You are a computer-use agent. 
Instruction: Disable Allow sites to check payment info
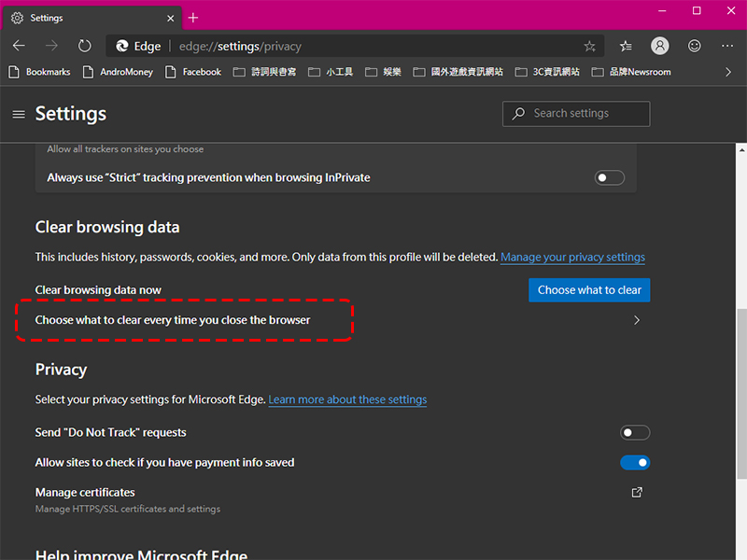pyautogui.click(x=635, y=462)
